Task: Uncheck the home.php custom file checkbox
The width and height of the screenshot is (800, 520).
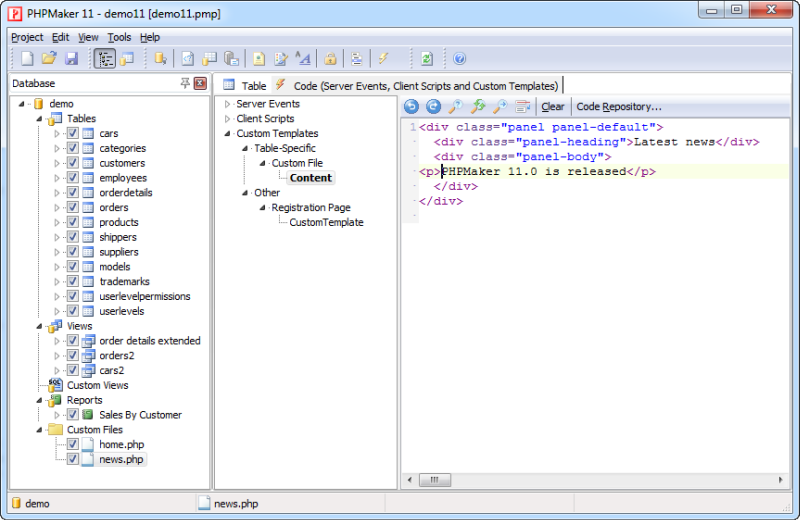Action: pyautogui.click(x=72, y=444)
